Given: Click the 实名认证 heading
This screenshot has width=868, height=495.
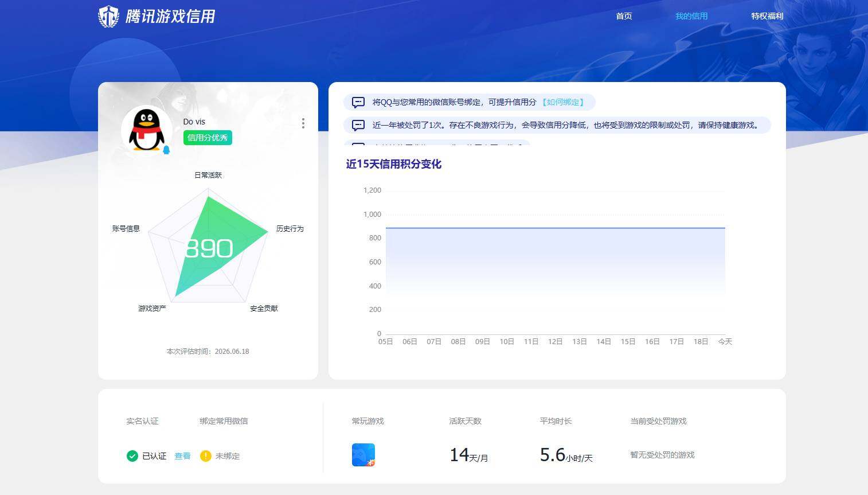Looking at the screenshot, I should (x=142, y=421).
